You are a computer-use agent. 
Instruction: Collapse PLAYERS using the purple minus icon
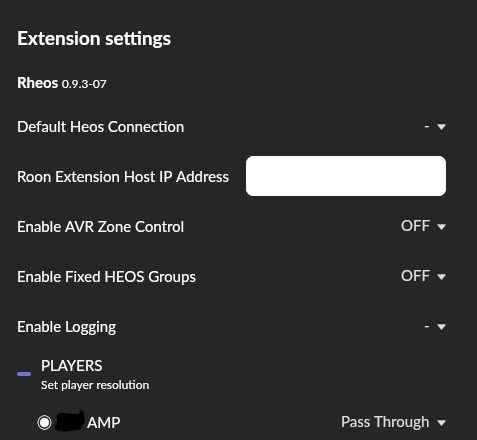(24, 374)
